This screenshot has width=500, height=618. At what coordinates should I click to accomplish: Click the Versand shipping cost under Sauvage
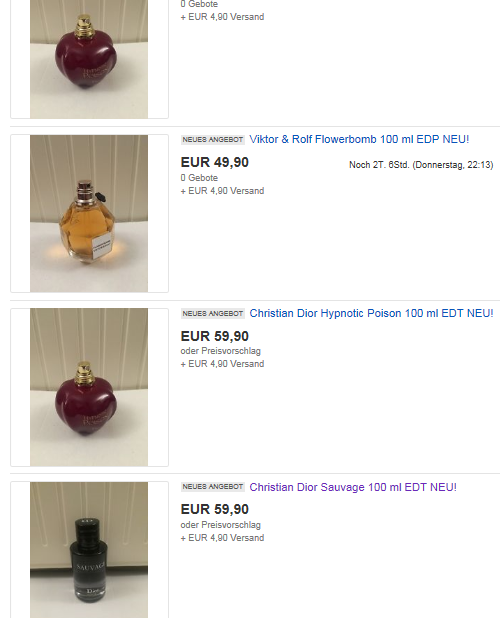point(222,538)
